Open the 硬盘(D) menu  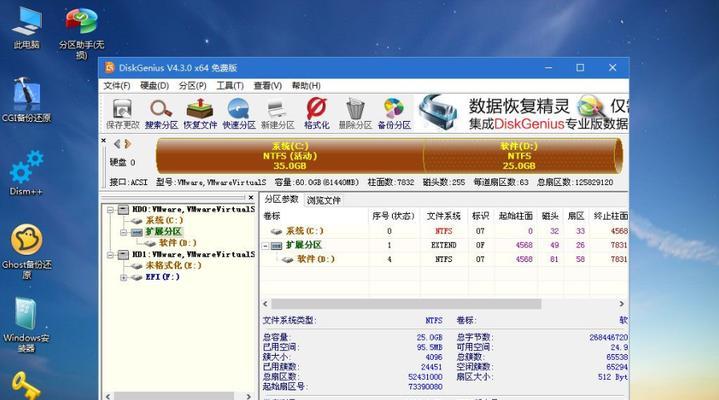click(x=155, y=86)
